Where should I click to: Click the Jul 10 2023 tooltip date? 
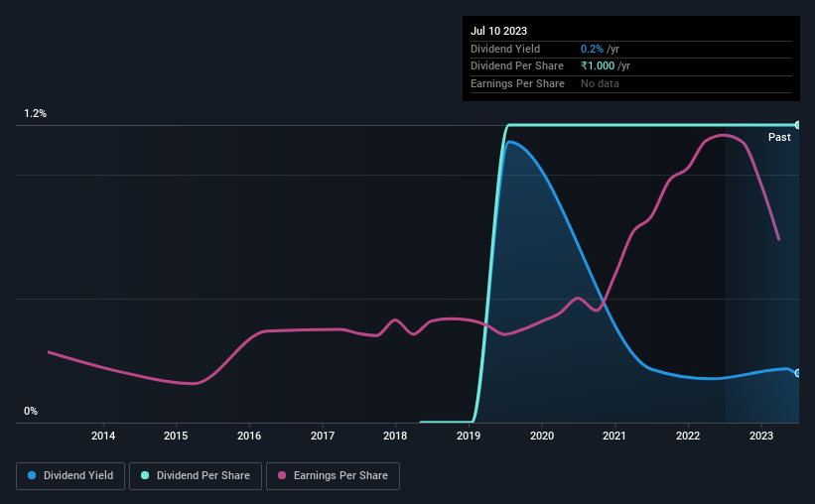pyautogui.click(x=498, y=31)
